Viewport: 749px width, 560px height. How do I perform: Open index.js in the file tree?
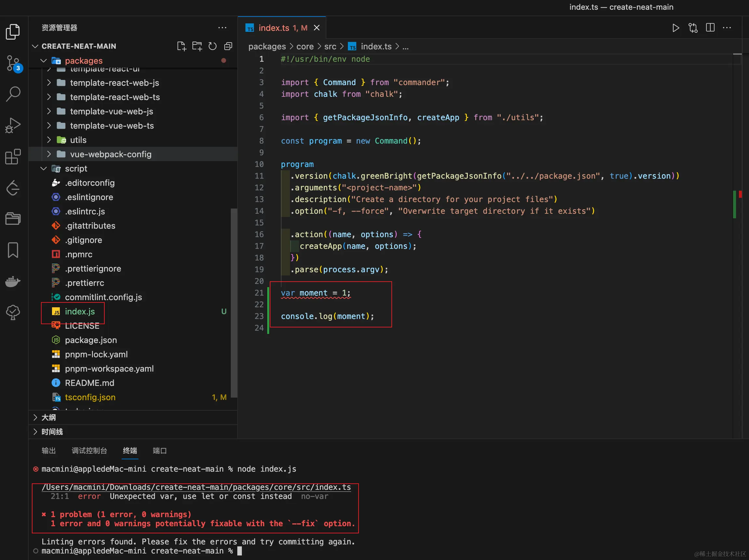coord(80,311)
